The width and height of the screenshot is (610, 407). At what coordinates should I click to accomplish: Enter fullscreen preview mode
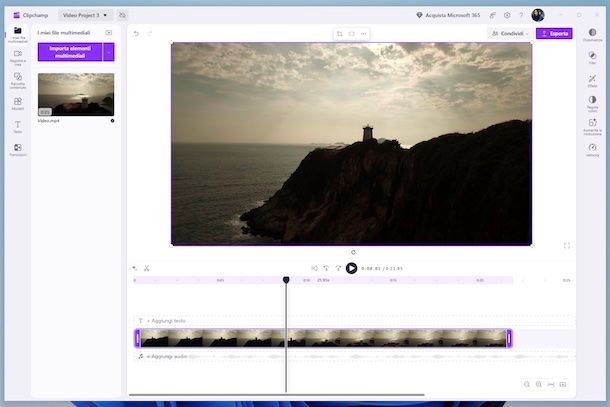(567, 246)
